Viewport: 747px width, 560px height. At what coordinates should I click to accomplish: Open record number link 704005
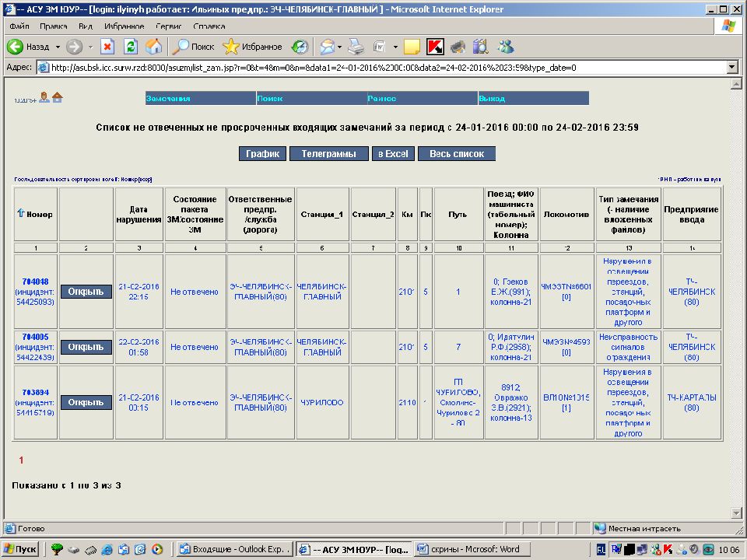35,337
